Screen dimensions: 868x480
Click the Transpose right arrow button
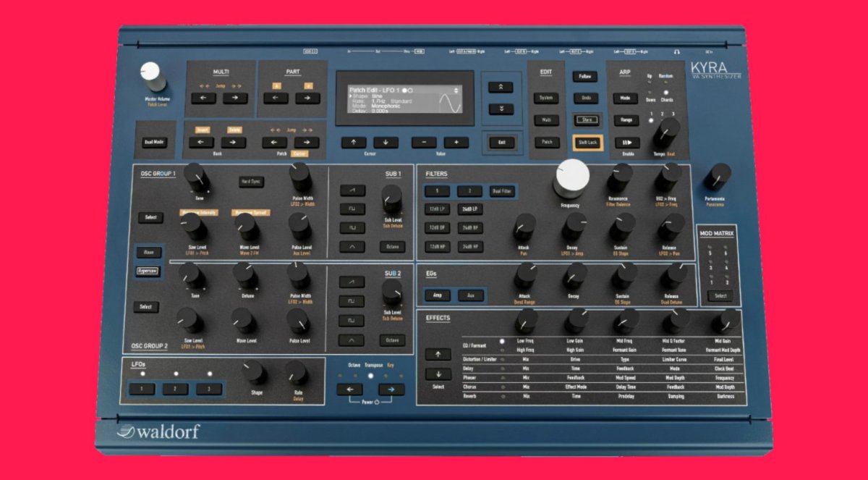[x=392, y=390]
